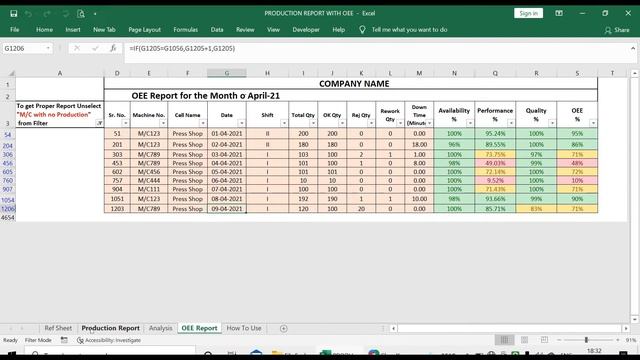Click the Tell me what you want to do box
The height and width of the screenshot is (360, 640).
tap(409, 29)
